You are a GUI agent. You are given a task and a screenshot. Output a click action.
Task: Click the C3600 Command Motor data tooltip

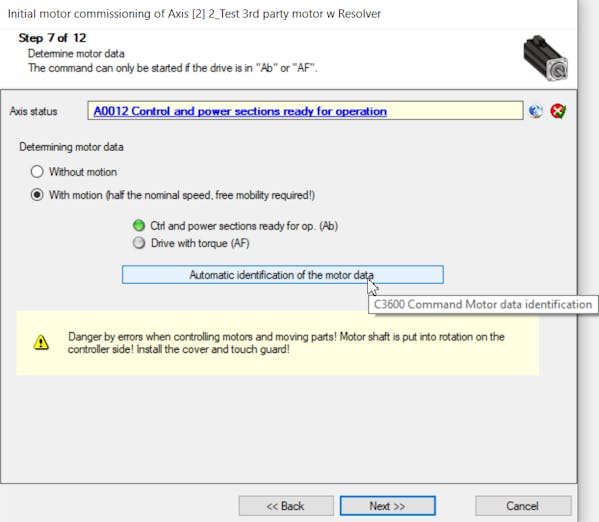483,305
